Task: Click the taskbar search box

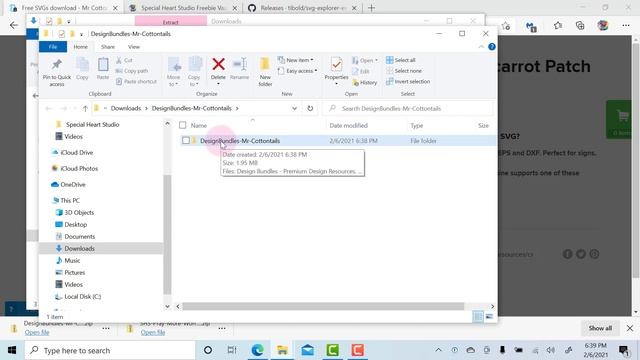Action: pos(110,350)
